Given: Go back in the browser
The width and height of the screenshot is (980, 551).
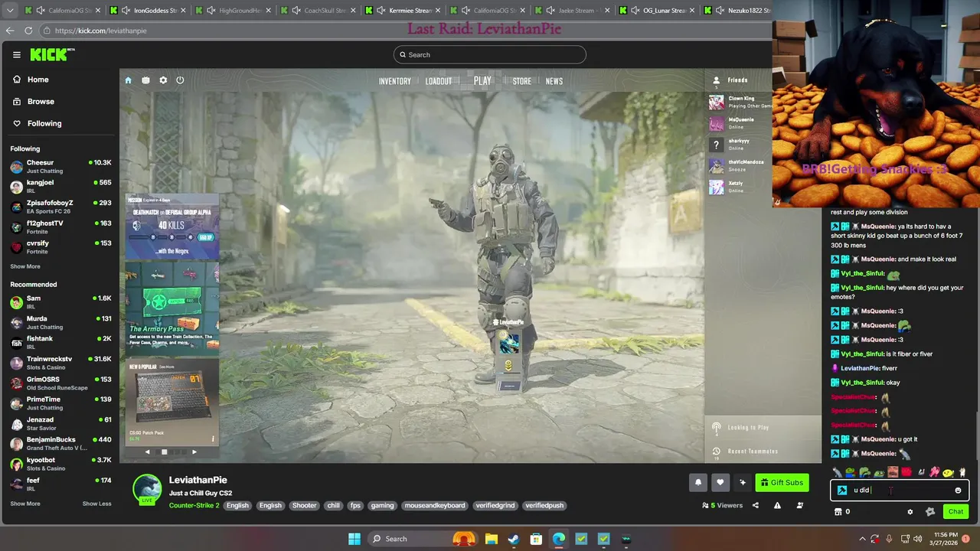Looking at the screenshot, I should click(x=10, y=31).
